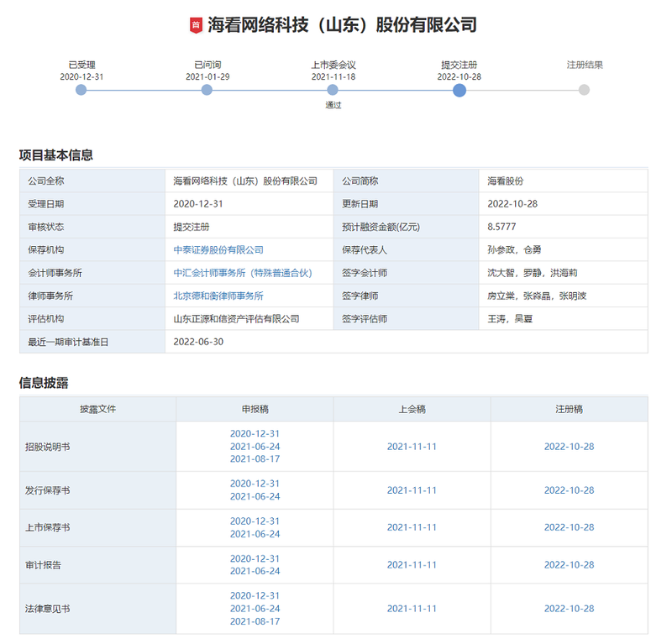Open 发行保荐书 注册稿 dated 2022-10-28
This screenshot has width=672, height=644.
point(570,490)
